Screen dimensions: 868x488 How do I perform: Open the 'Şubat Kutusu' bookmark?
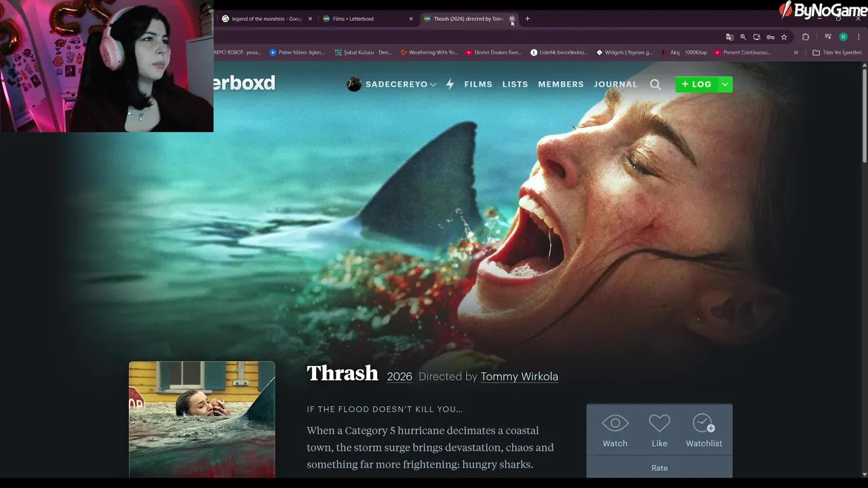[363, 52]
